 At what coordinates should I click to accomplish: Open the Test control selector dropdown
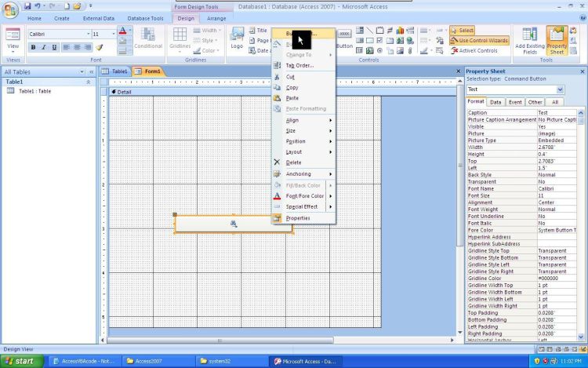560,89
